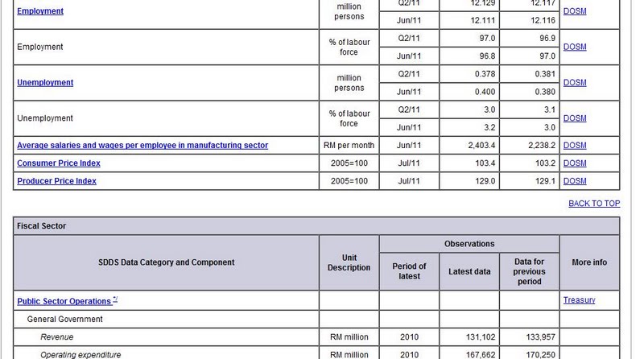Select 'SDDS Data Category and Component' header
This screenshot has width=644, height=359.
click(x=167, y=262)
